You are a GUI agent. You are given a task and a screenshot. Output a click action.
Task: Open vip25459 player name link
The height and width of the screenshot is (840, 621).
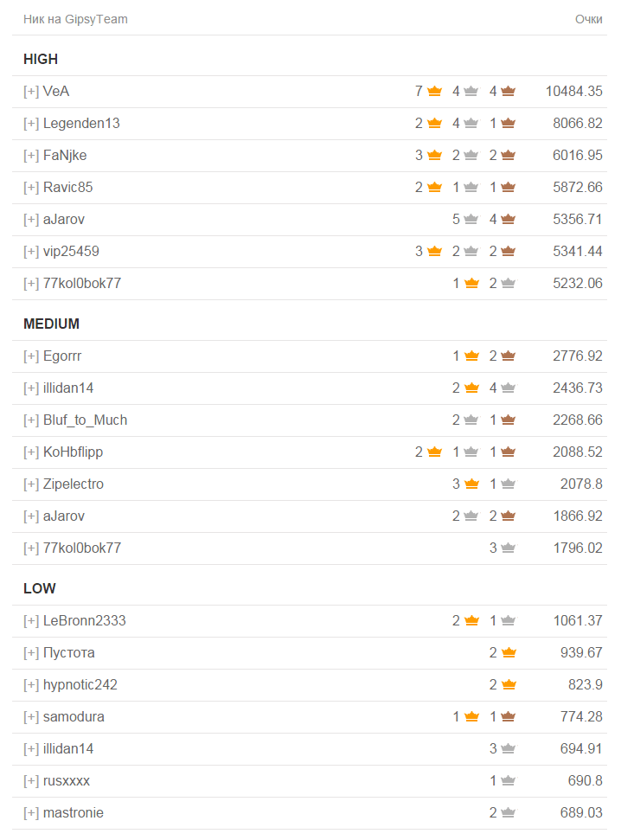point(71,251)
